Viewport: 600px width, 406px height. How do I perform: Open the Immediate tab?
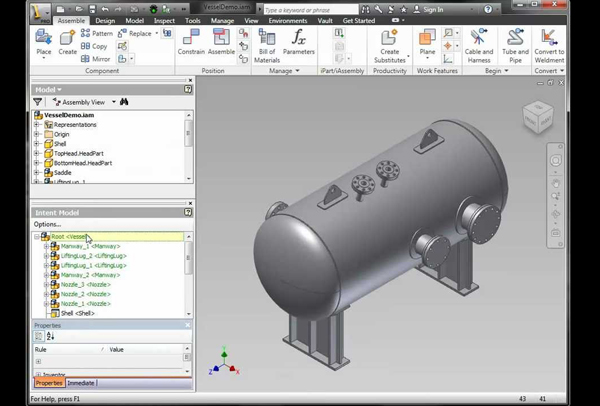pos(81,383)
